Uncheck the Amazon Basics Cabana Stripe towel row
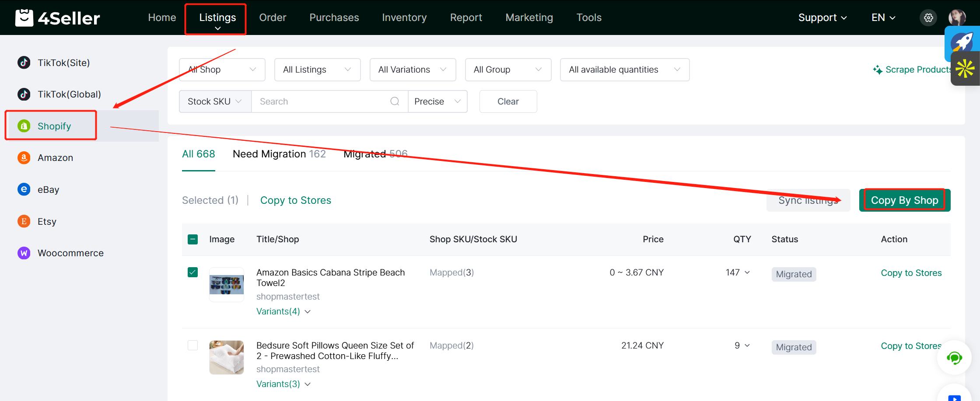Screen dimensions: 980x401 192,272
